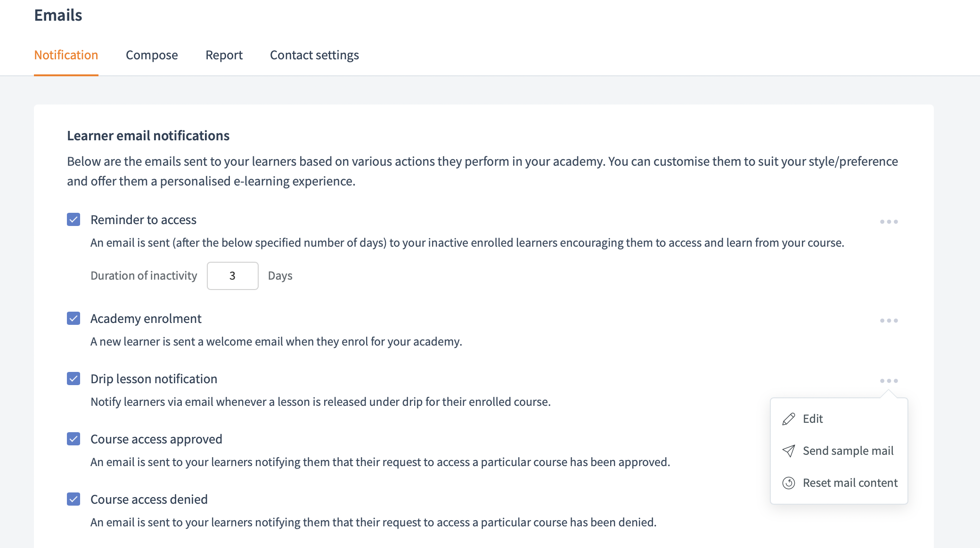The width and height of the screenshot is (980, 548).
Task: Click the Duration of inactivity days field
Action: coord(232,276)
